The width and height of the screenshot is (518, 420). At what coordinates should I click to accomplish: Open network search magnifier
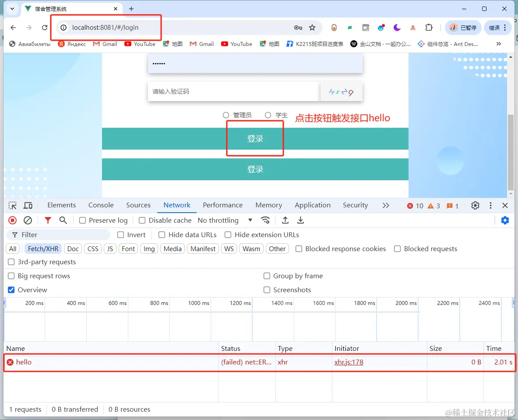pos(63,220)
